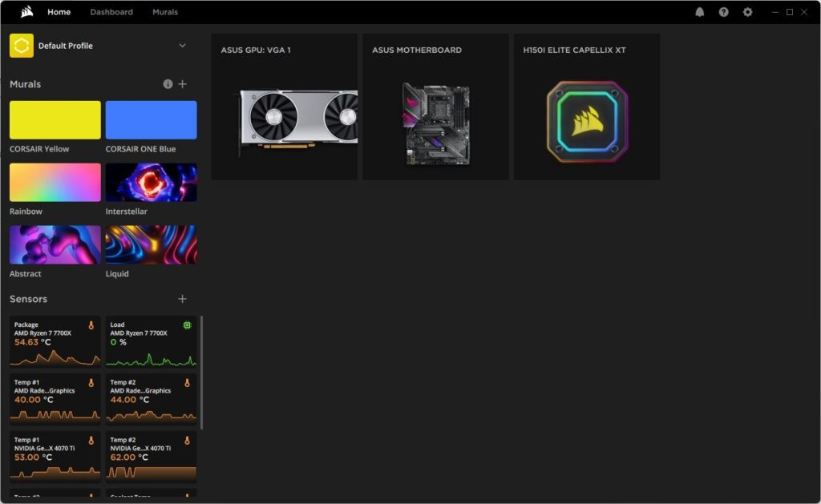The image size is (821, 504).
Task: Expand the Default Profile dropdown chevron
Action: (182, 46)
